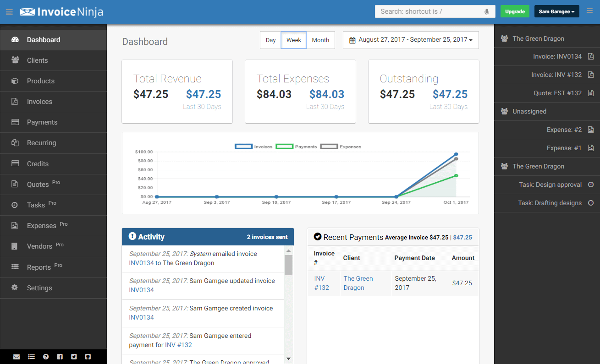Click the Clients people icon in the sidebar
Viewport: 600px width, 364px height.
pos(15,60)
